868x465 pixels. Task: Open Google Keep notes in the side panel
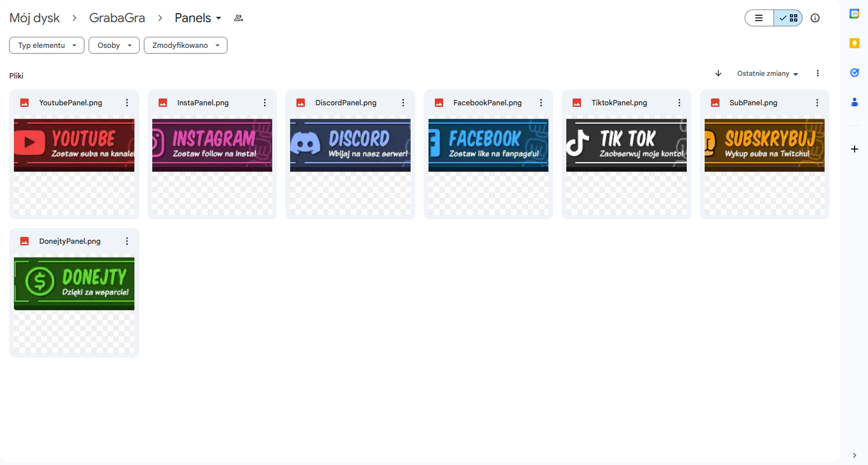855,43
